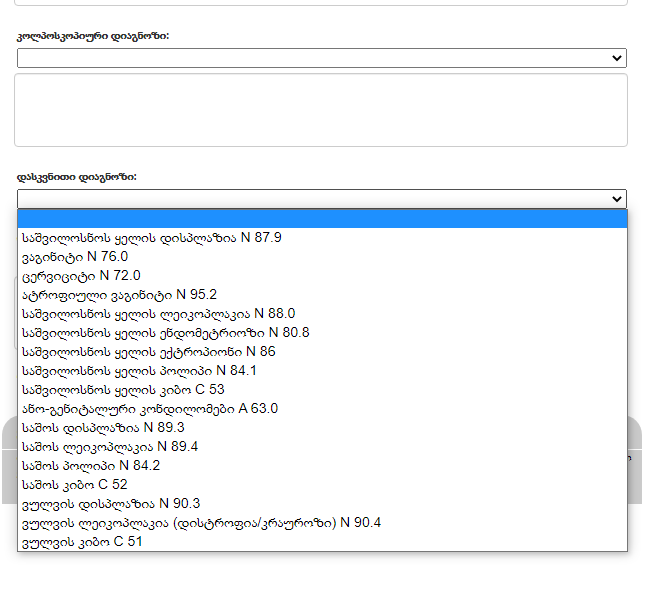
Task: Select საშოს ლეიკოპლაკია N 89.4
Action: point(110,447)
